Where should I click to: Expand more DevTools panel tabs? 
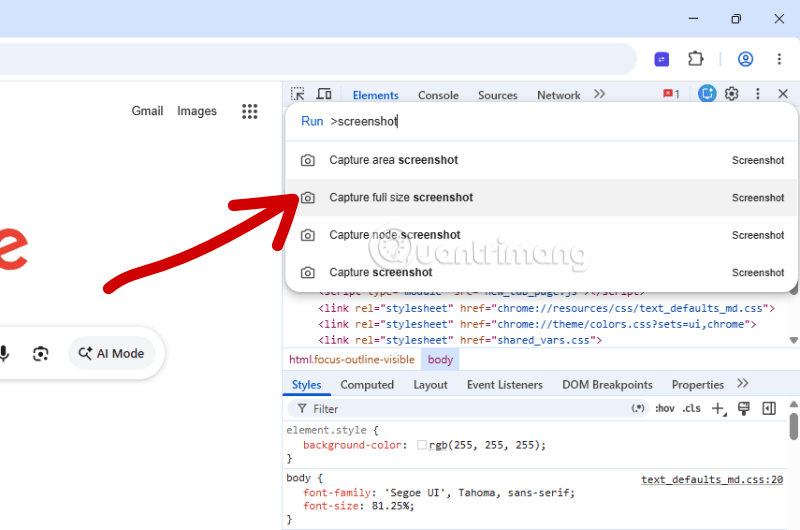(599, 94)
